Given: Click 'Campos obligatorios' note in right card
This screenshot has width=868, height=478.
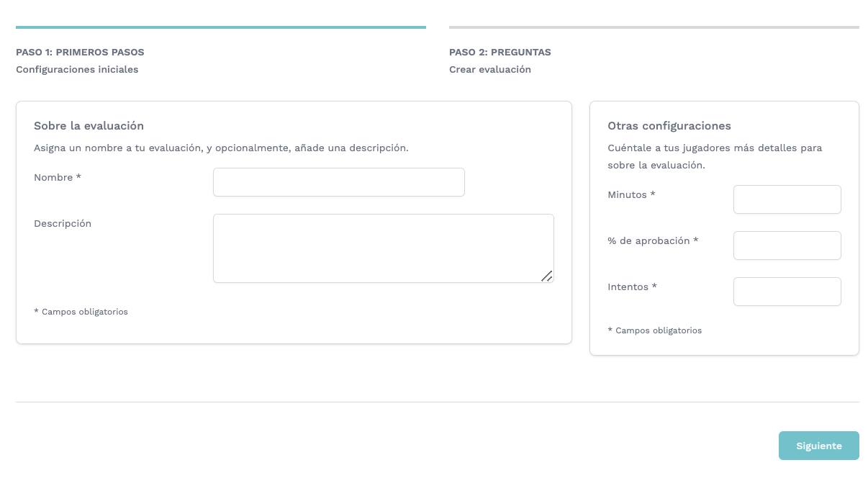Looking at the screenshot, I should click(654, 330).
